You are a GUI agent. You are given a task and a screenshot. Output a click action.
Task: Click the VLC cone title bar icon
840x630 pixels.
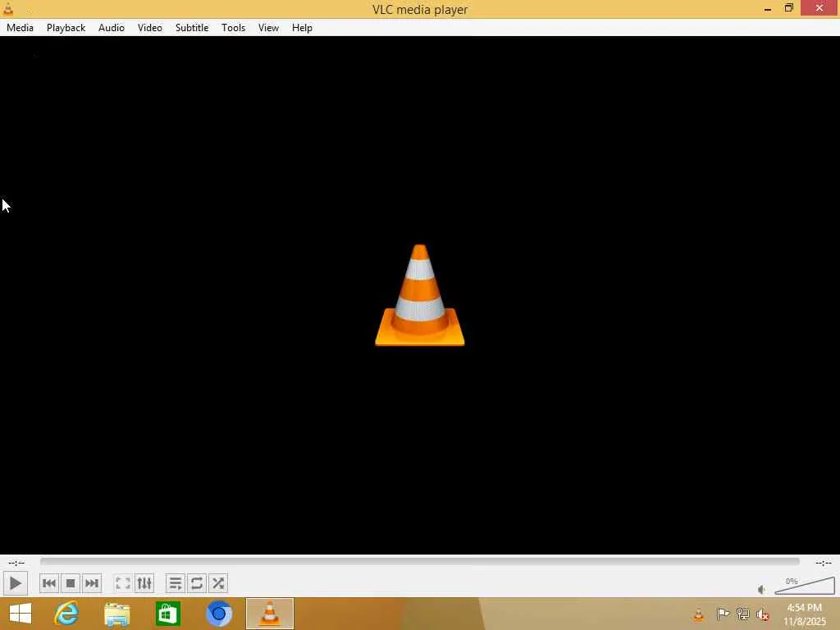click(8, 8)
